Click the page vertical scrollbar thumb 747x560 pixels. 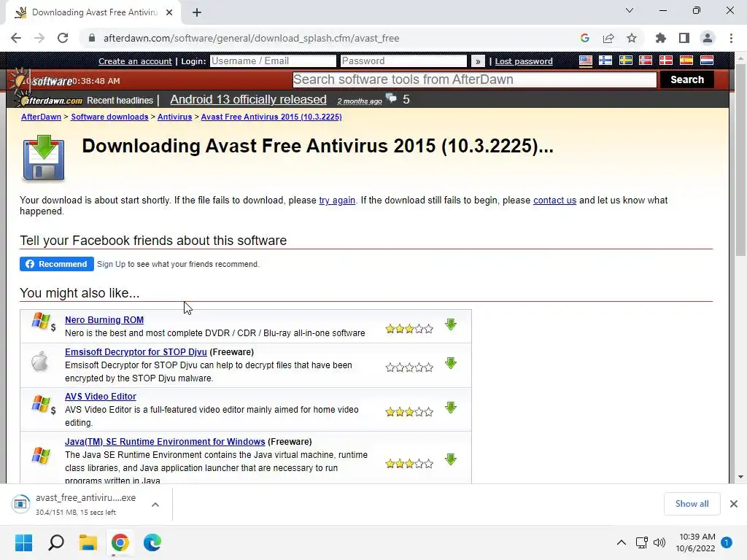(x=740, y=160)
